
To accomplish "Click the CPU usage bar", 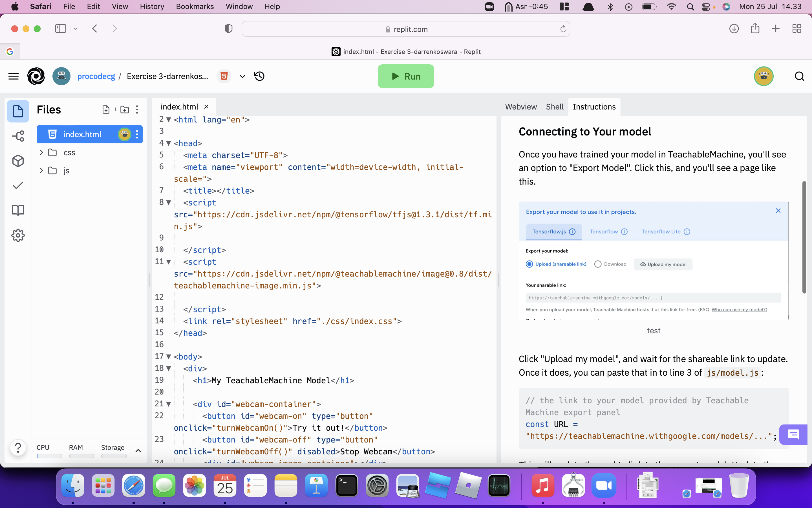I will point(49,456).
